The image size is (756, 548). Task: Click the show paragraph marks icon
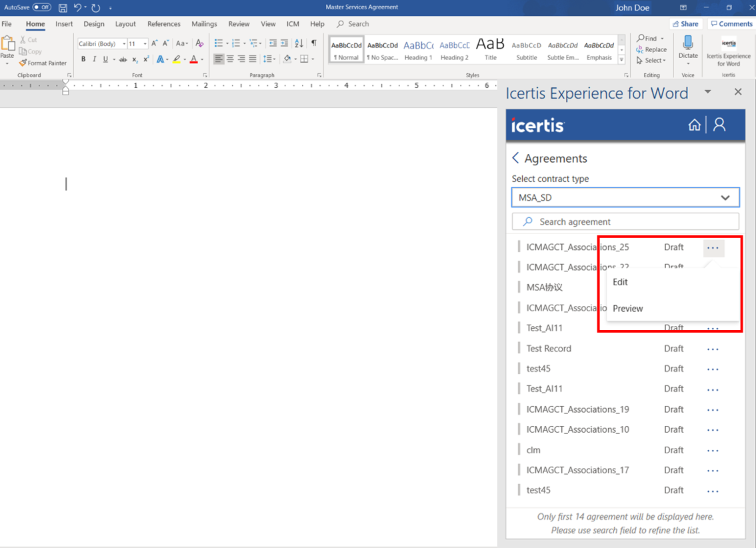314,43
